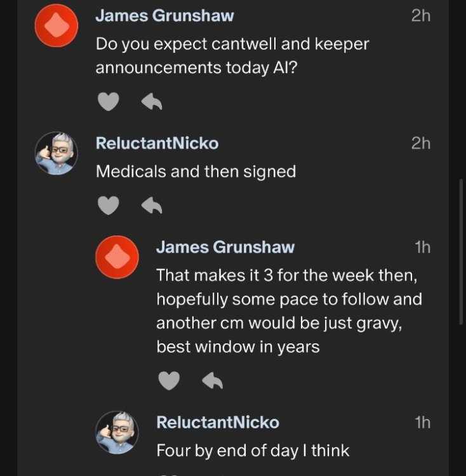Click James Grunshaw's avatar on the nested reply
The image size is (466, 476).
point(117,257)
